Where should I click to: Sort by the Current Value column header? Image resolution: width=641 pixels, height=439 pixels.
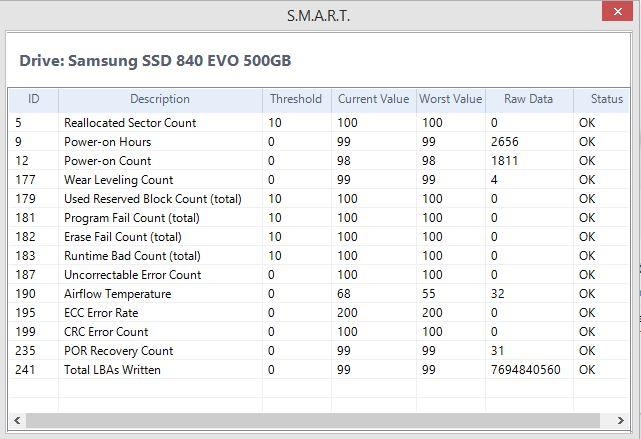(x=373, y=99)
